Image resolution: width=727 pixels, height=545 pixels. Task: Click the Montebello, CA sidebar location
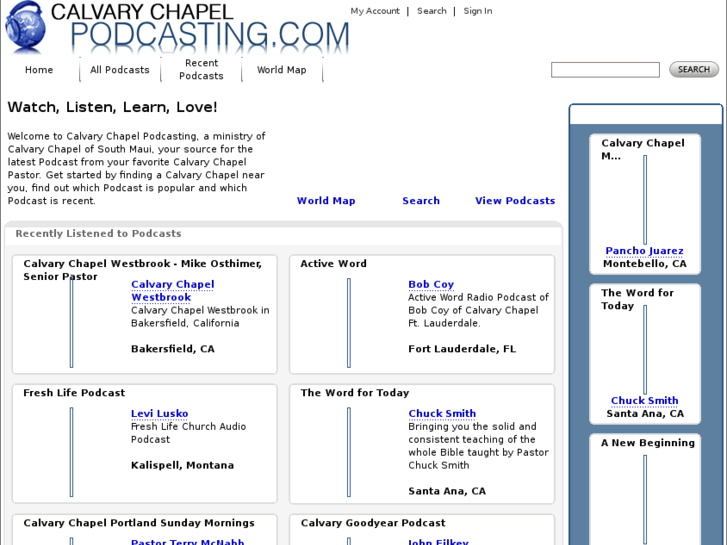[644, 264]
